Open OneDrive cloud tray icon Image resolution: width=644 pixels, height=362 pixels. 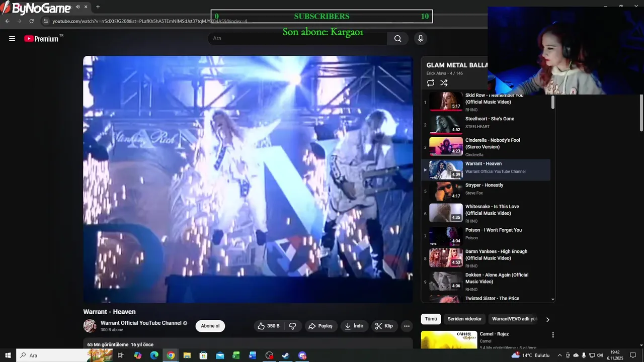[x=576, y=355]
